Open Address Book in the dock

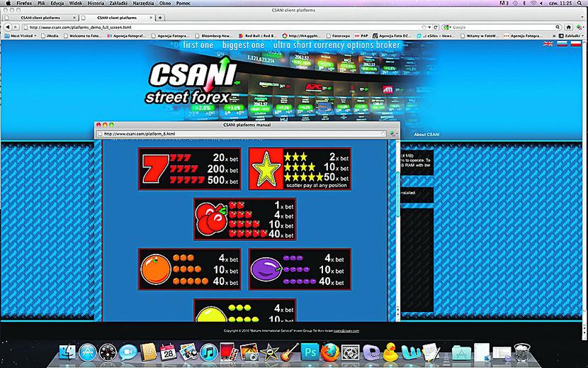(148, 352)
